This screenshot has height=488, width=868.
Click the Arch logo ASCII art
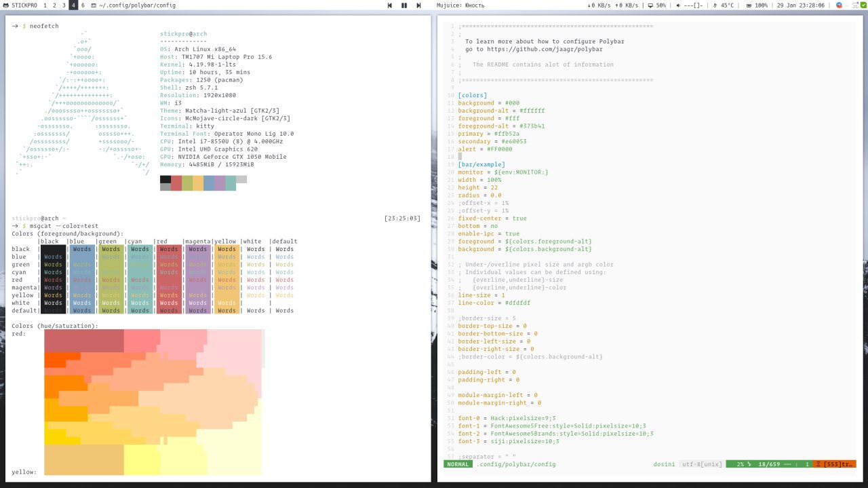(81, 102)
